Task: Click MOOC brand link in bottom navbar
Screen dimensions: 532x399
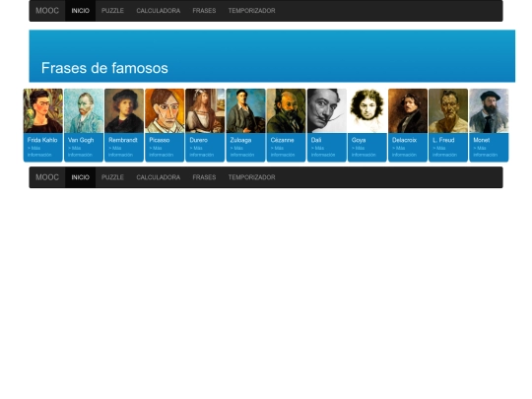Action: coord(47,177)
